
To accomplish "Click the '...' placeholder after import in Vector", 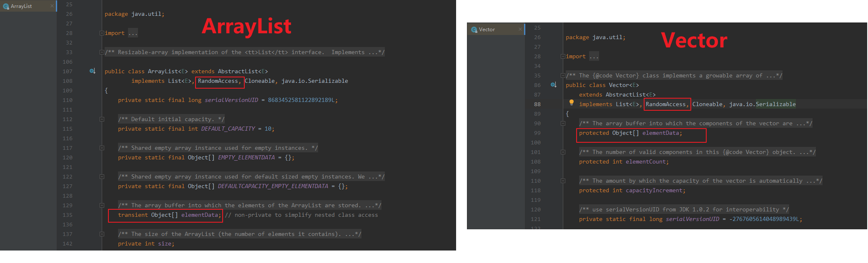I will click(594, 56).
